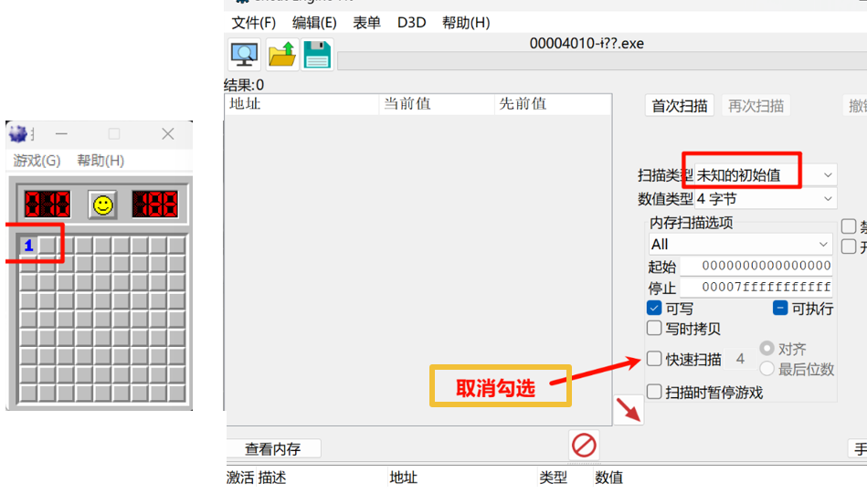Open the 游戏(G) menu in Minesweeper
The height and width of the screenshot is (504, 867).
37,161
